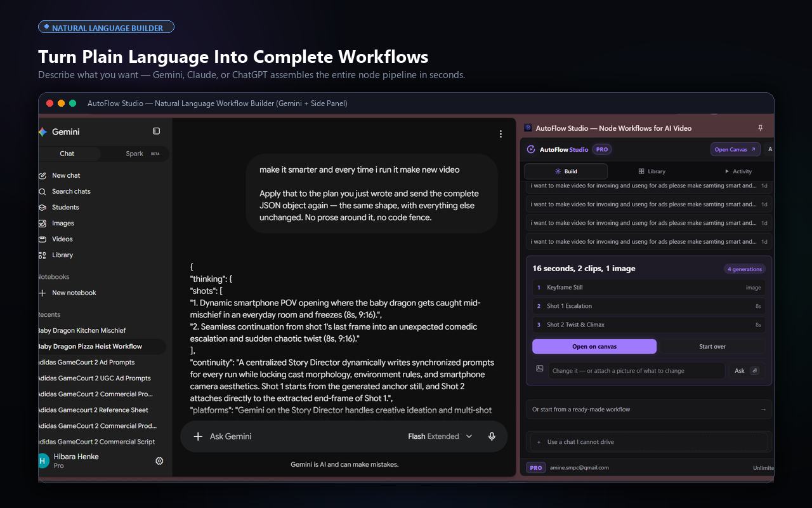The image size is (812, 508).
Task: Click the New notebook link
Action: point(74,293)
